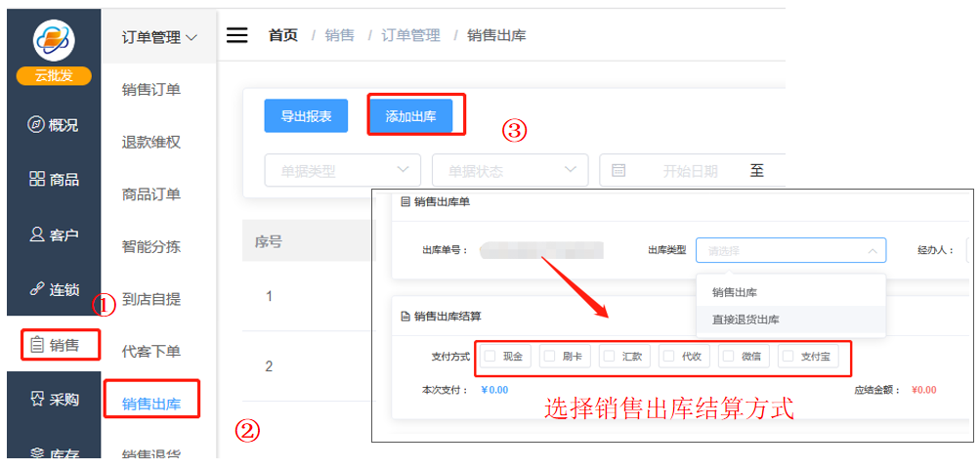Open the 商品 grid icon
980x470 pixels.
tap(37, 180)
